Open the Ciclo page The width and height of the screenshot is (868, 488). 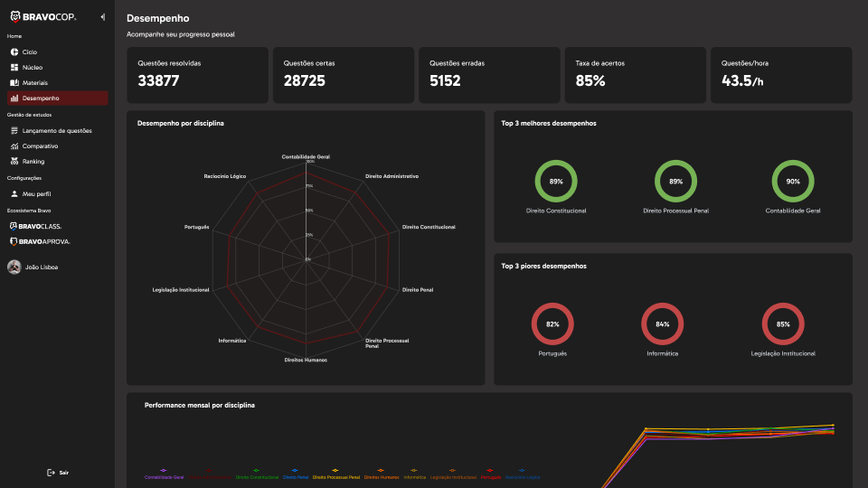click(x=57, y=52)
